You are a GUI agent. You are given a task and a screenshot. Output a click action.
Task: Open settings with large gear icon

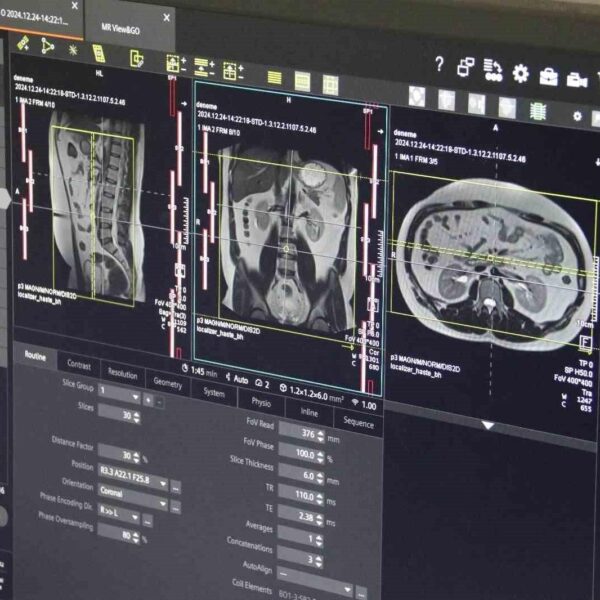520,73
